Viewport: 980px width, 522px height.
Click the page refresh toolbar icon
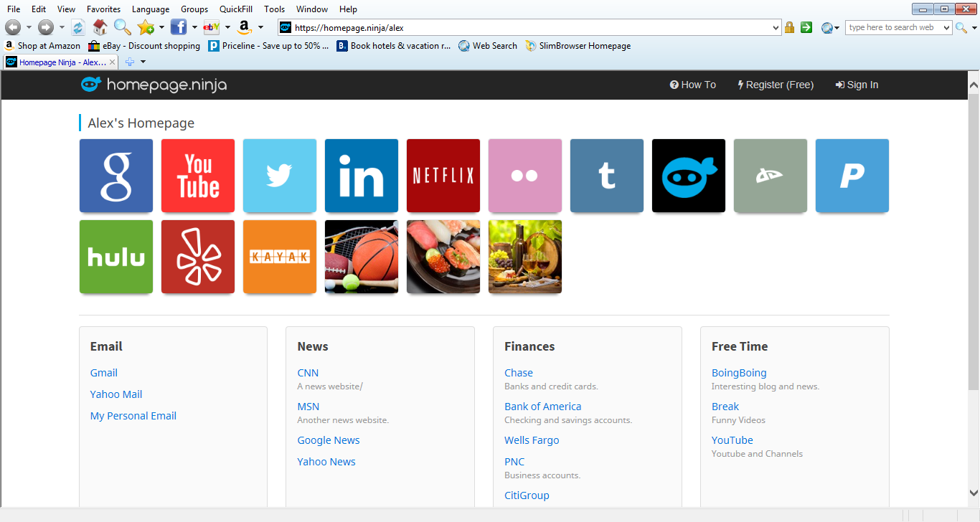tap(77, 27)
